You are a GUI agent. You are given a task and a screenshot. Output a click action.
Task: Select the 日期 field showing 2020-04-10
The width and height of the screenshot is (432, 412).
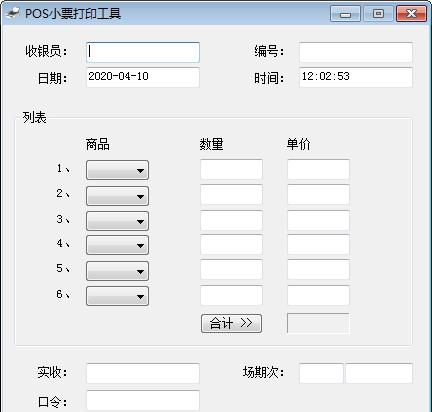[x=143, y=77]
